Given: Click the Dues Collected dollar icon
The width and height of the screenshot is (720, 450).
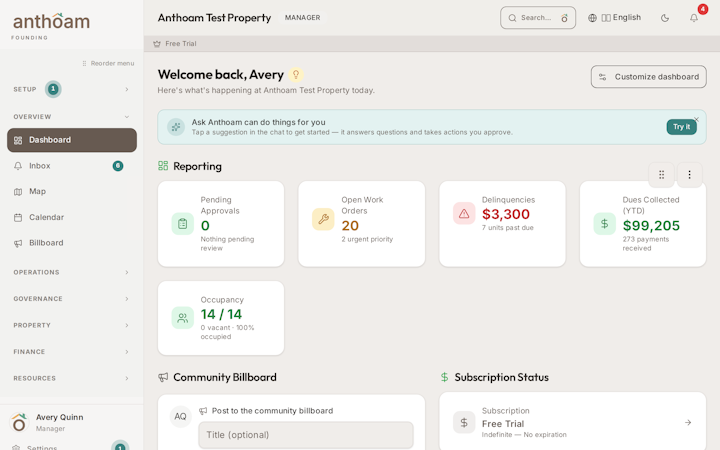Looking at the screenshot, I should point(604,224).
